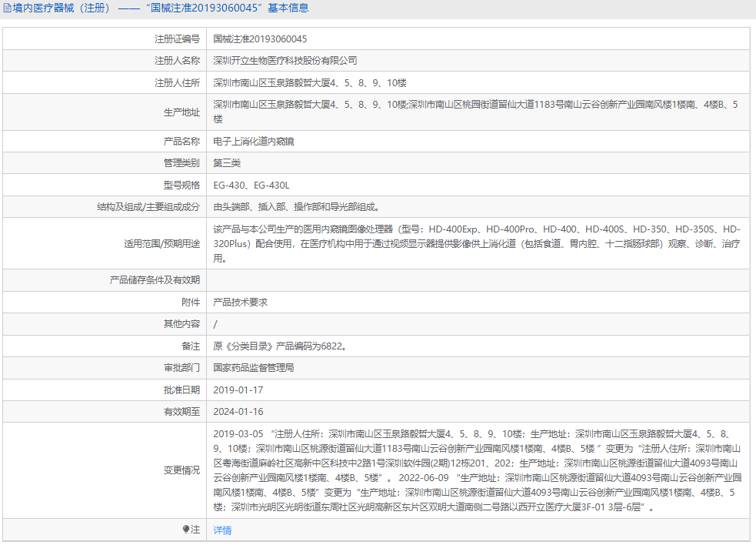Click the document icon beside the page title
The image size is (756, 545).
(7, 8)
